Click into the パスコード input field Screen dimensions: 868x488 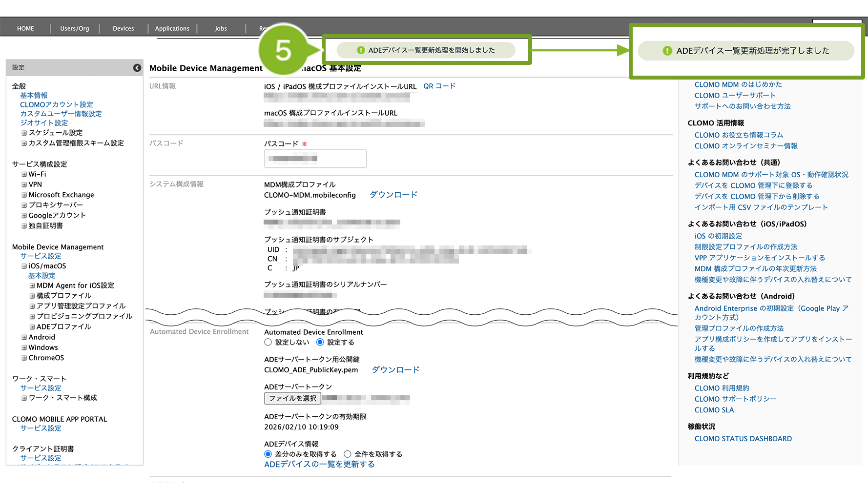pyautogui.click(x=315, y=159)
